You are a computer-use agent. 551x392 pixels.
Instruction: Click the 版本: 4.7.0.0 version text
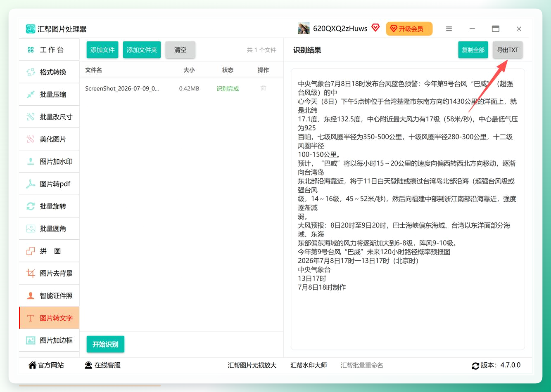click(x=501, y=365)
